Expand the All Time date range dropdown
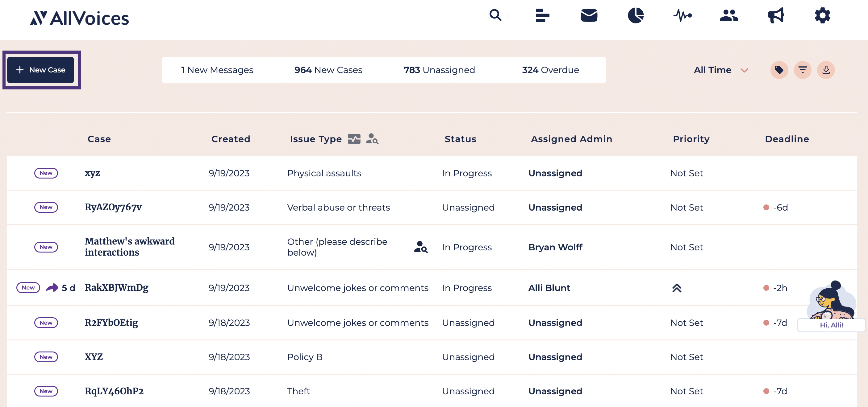This screenshot has width=868, height=407. pos(721,70)
